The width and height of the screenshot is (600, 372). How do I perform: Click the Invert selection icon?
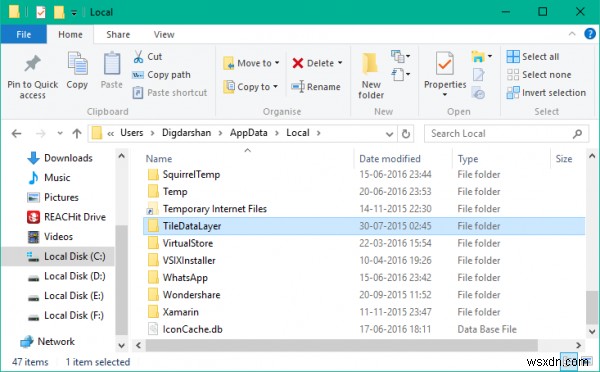pyautogui.click(x=513, y=93)
